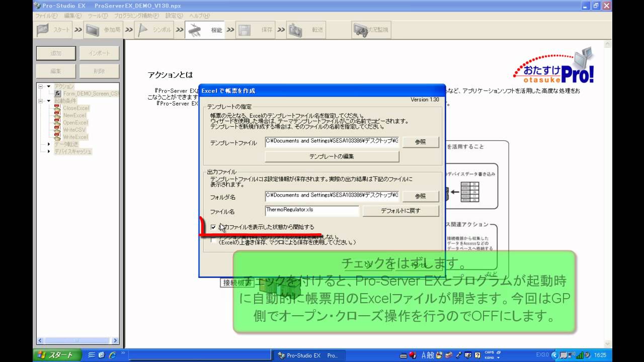
Task: Select WriteExcel in the tree
Action: (75, 137)
